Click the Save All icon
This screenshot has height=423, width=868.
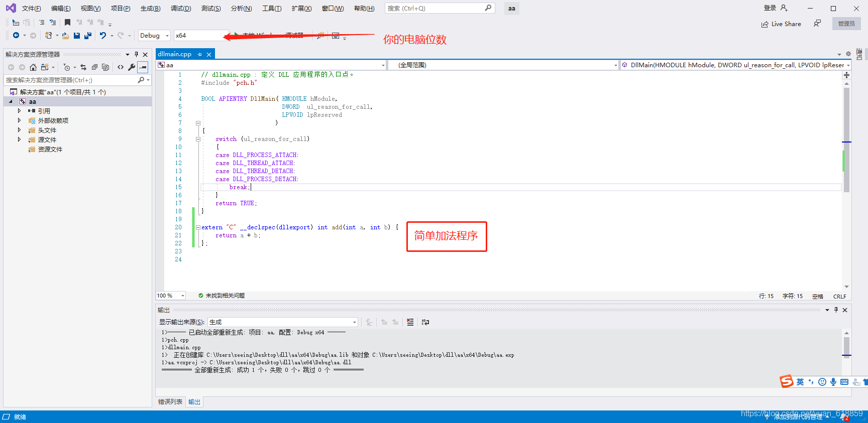point(88,36)
